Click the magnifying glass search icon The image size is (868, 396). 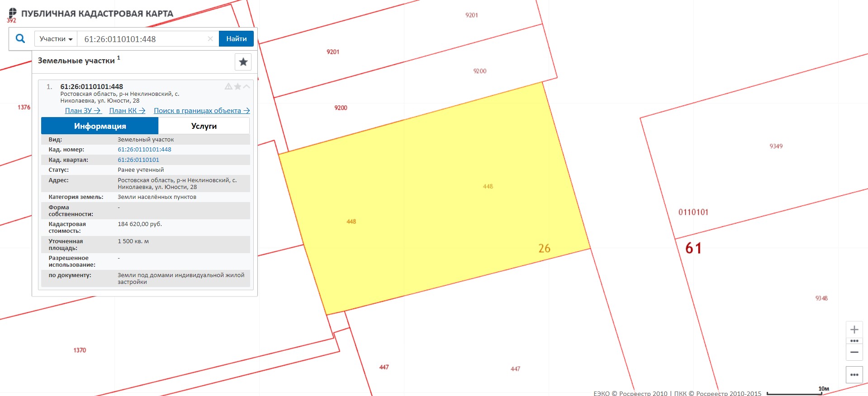point(20,38)
